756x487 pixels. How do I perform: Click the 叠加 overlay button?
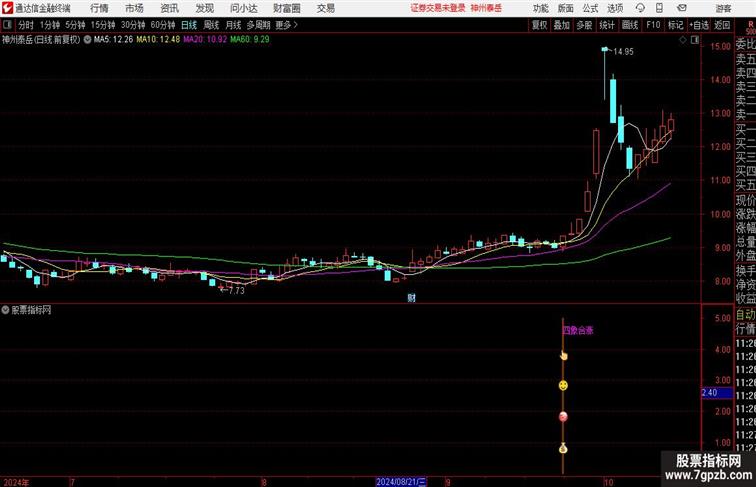pos(562,25)
